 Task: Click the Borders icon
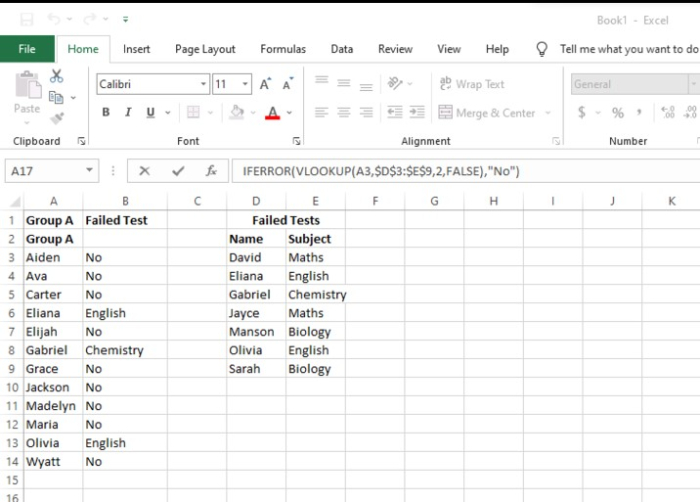(193, 112)
